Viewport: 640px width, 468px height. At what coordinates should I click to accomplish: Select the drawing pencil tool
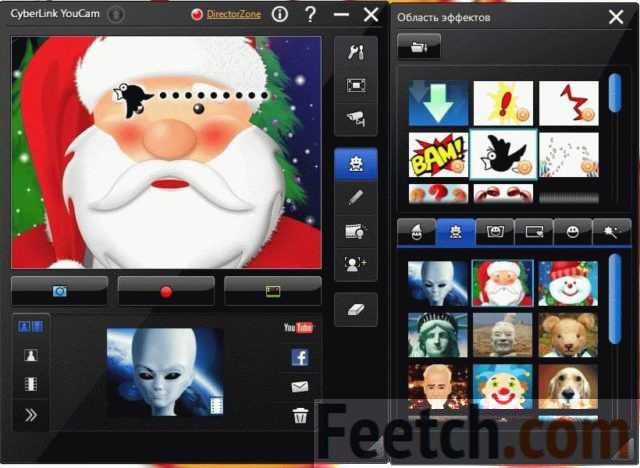click(356, 197)
